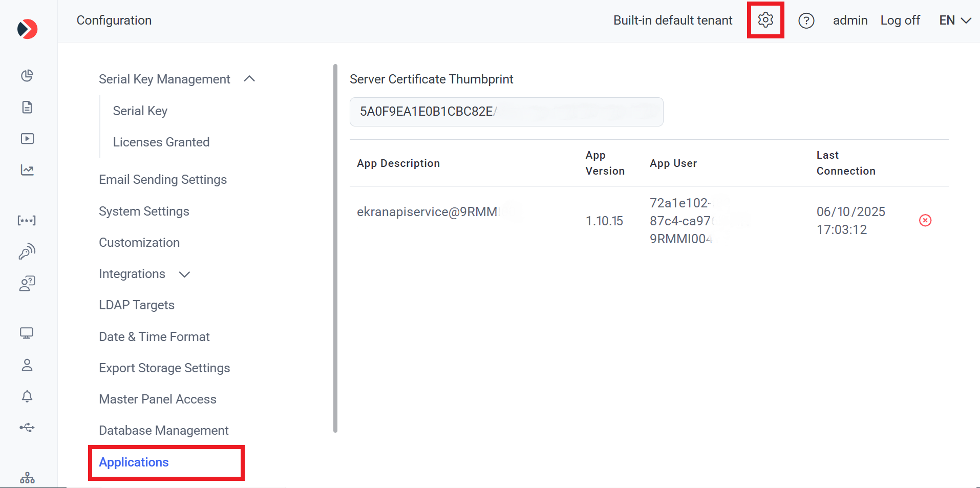
Task: Select Database Management menu item
Action: point(163,431)
